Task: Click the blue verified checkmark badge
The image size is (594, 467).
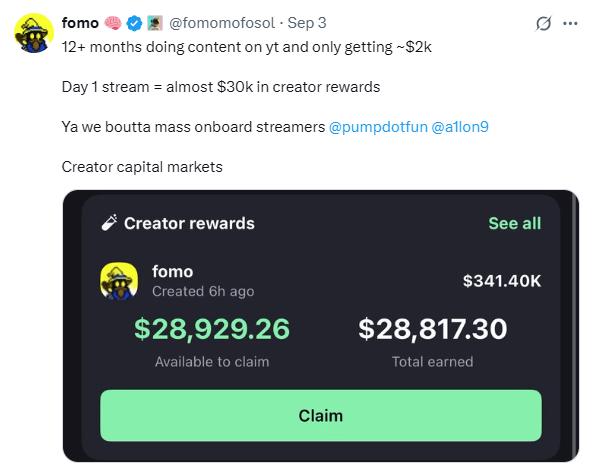Action: (134, 23)
